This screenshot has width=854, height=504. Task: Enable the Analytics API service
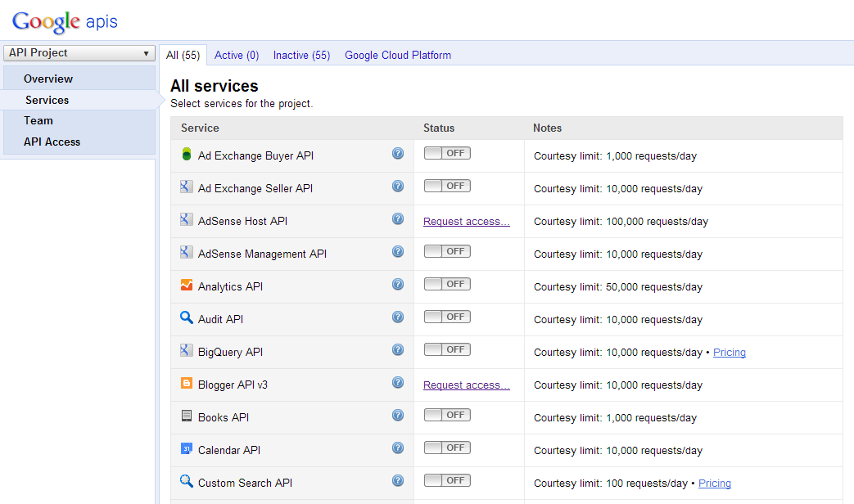446,284
